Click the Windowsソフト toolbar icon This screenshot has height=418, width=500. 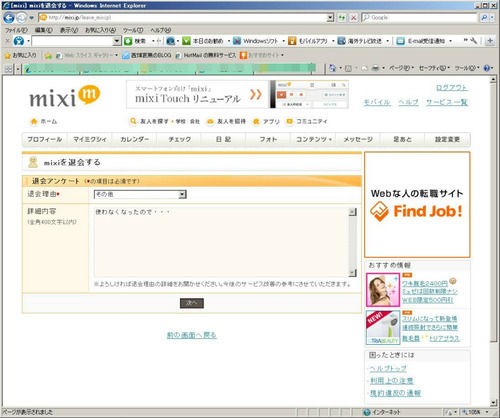(x=237, y=41)
